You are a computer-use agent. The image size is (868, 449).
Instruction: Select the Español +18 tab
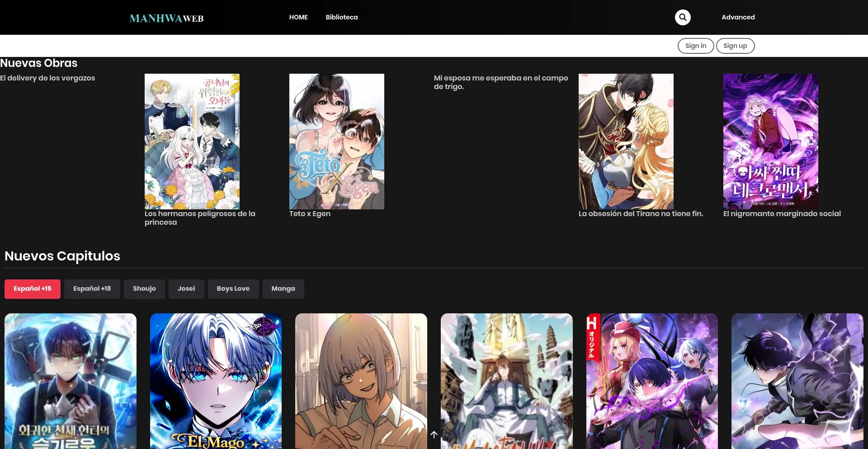92,289
